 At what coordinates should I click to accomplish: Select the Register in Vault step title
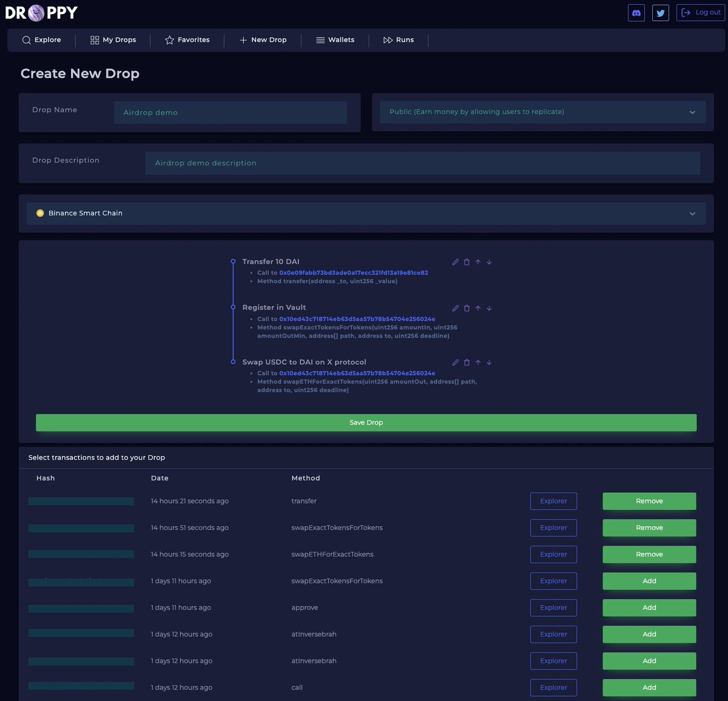274,308
